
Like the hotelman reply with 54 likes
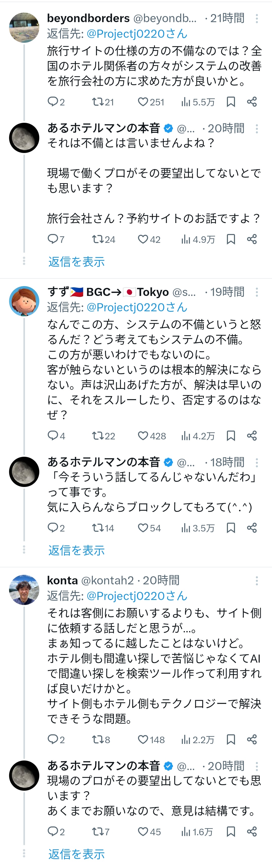point(143,528)
